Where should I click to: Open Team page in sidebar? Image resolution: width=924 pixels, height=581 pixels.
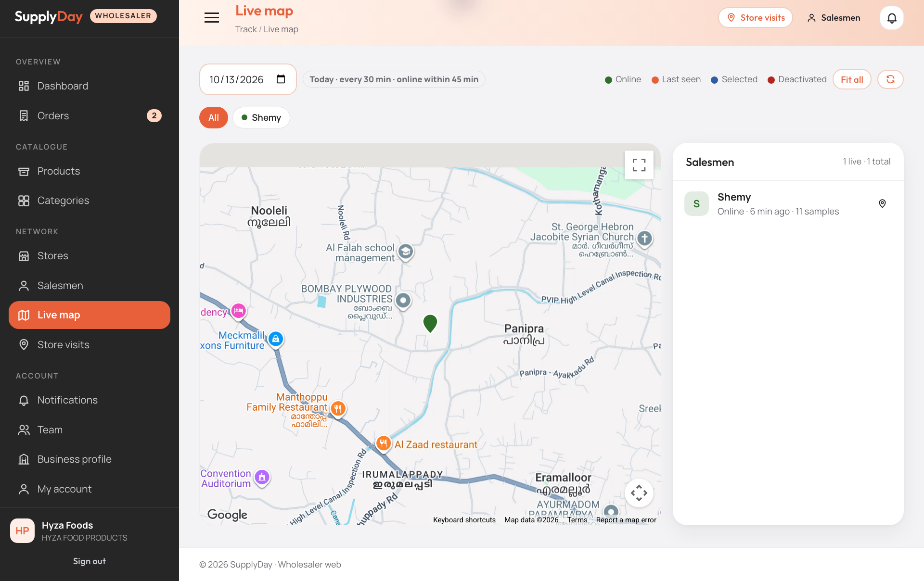click(90, 430)
